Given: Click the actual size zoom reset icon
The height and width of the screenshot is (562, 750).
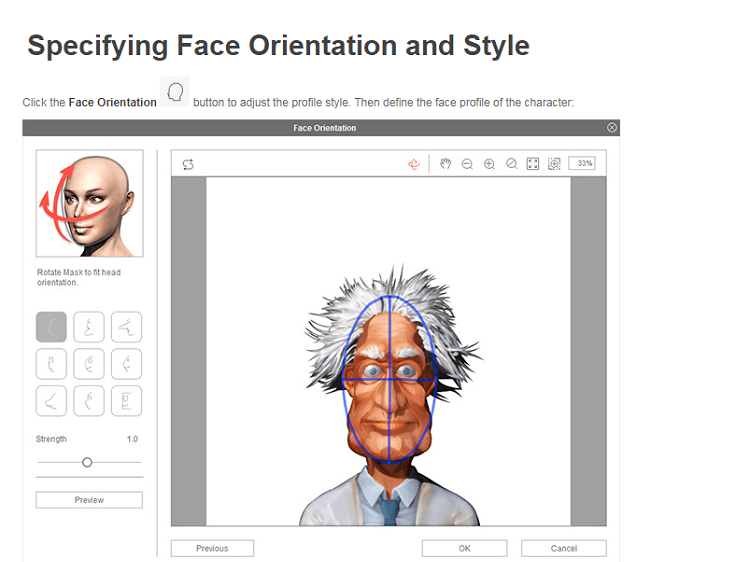Looking at the screenshot, I should tap(511, 164).
